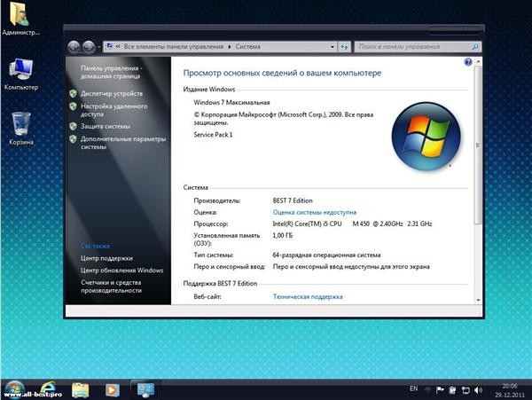Click Просмотр основных сведений heading
The width and height of the screenshot is (532, 400).
tap(282, 73)
